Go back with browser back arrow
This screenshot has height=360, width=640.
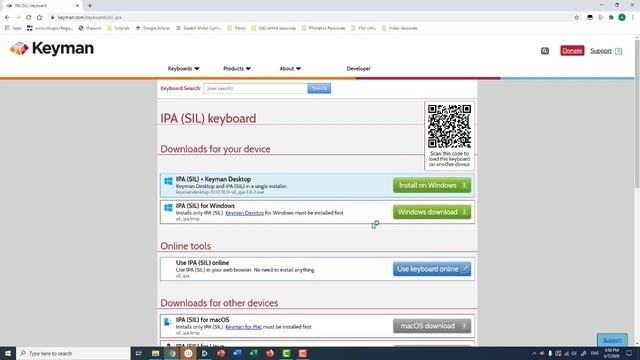(7, 17)
